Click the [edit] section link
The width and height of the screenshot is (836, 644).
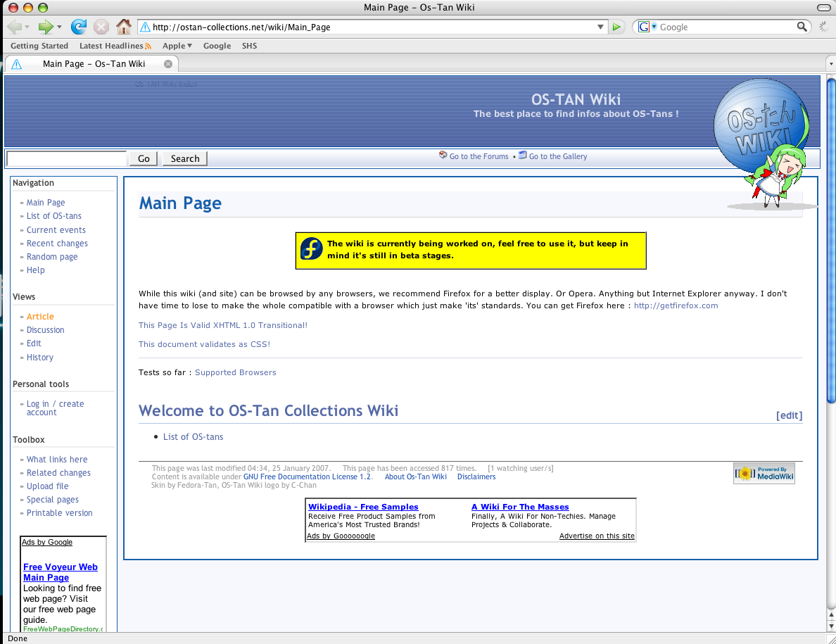point(789,415)
